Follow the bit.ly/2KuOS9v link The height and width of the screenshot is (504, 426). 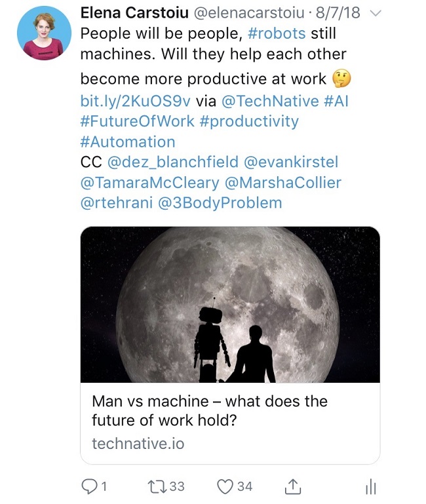pyautogui.click(x=134, y=101)
